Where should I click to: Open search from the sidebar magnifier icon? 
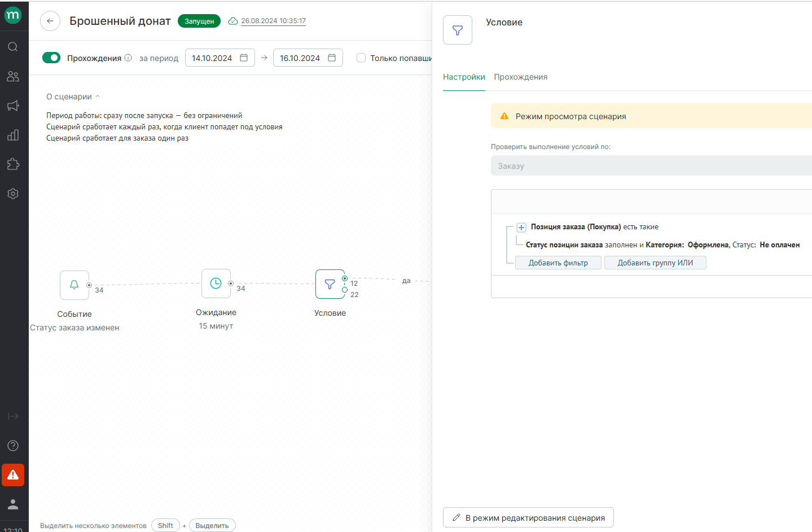pos(13,47)
